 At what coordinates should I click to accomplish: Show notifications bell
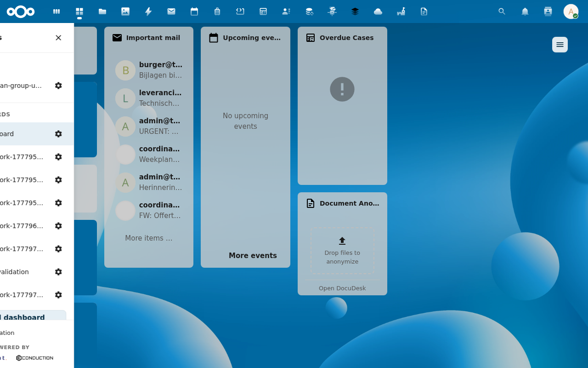[525, 11]
